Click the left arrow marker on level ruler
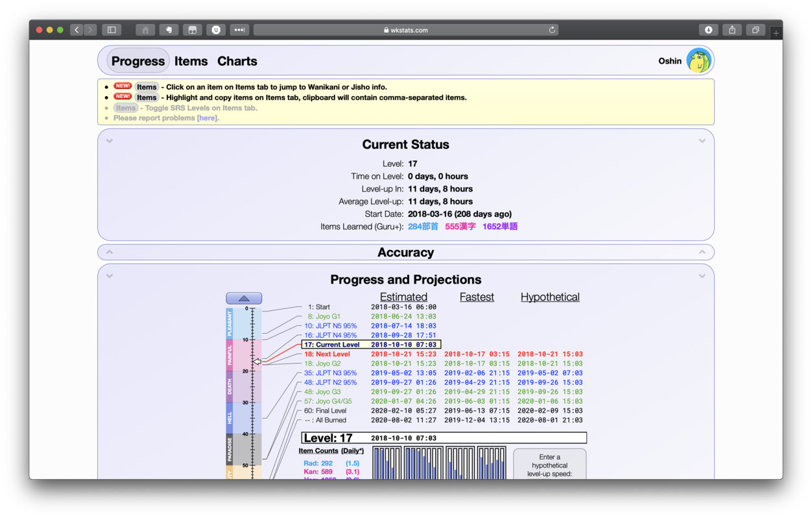Viewport: 812px width, 518px height. (257, 362)
